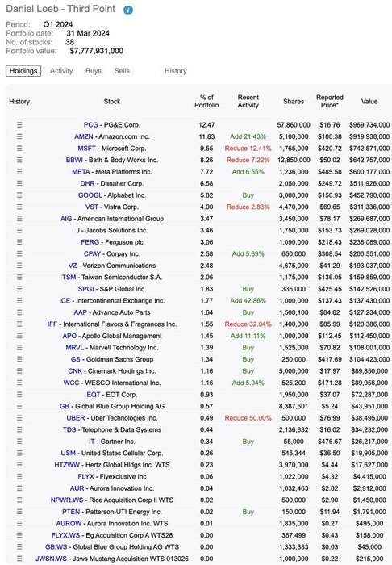Click the value $969,734,000 for PCG
This screenshot has height=565, width=392.
pyautogui.click(x=369, y=124)
